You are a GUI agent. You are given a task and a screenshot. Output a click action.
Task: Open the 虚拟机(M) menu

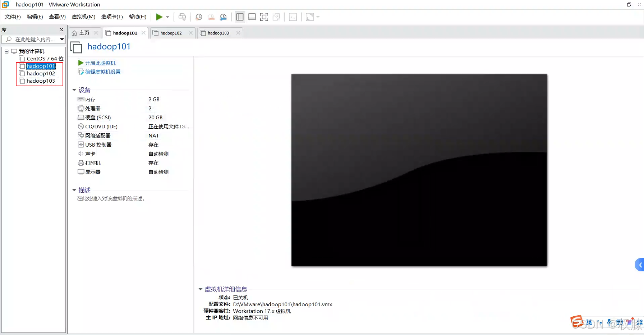pyautogui.click(x=83, y=17)
